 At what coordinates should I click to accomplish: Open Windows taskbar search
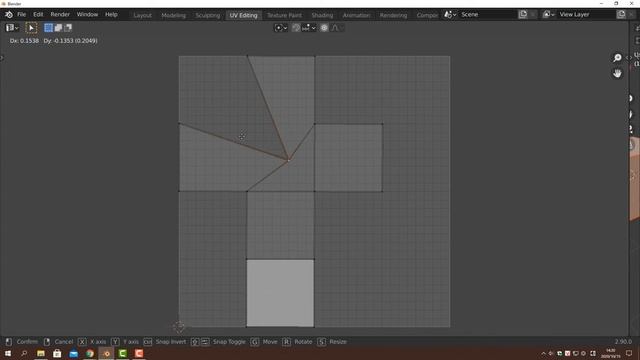tap(24, 353)
